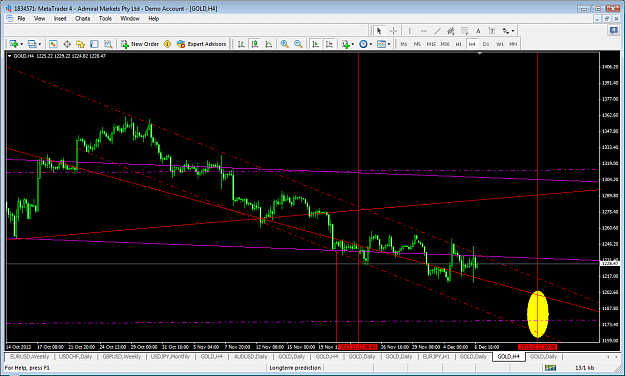Screen dimensions: 625x376
Task: Show the Market Watch window
Action: [53, 44]
